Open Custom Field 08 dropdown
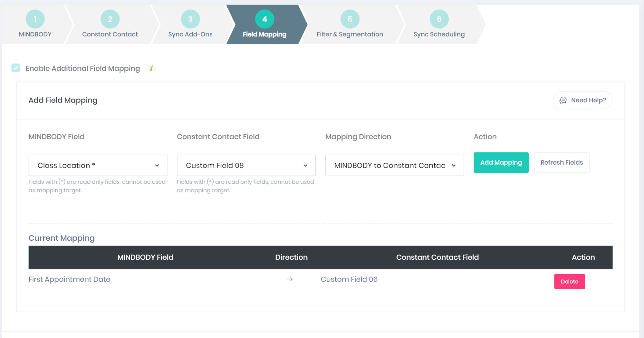The image size is (644, 338). coord(246,165)
